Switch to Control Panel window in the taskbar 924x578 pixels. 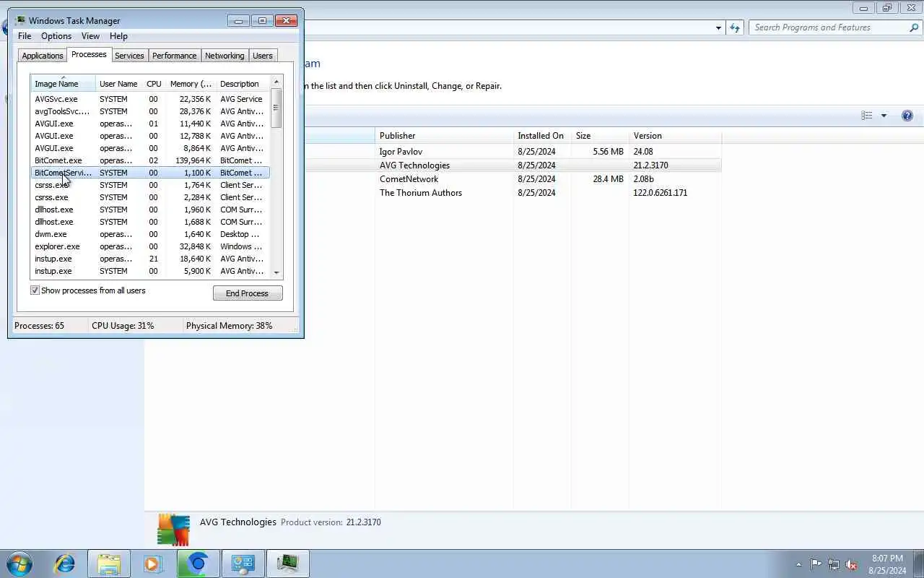(243, 564)
